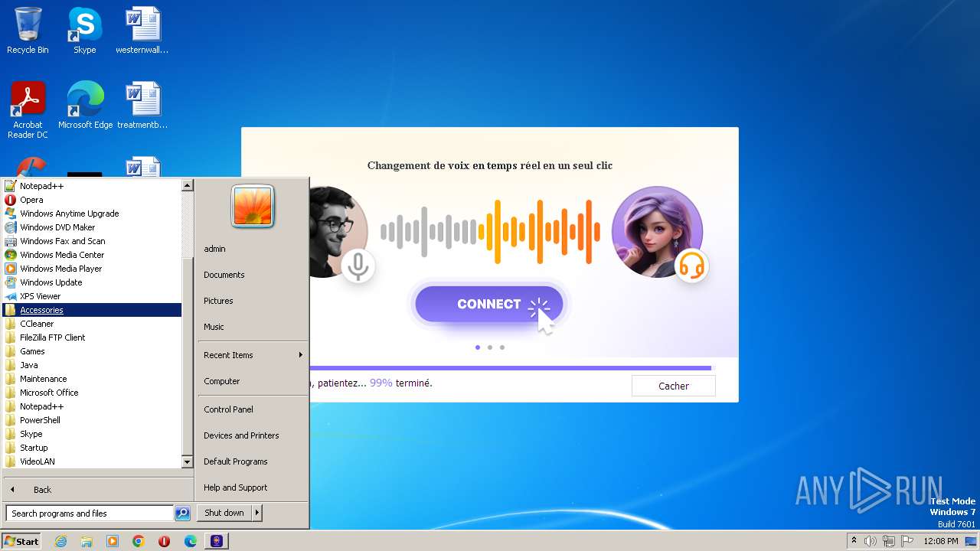This screenshot has height=551, width=980.
Task: Expand the CCleaner folder
Action: point(92,324)
